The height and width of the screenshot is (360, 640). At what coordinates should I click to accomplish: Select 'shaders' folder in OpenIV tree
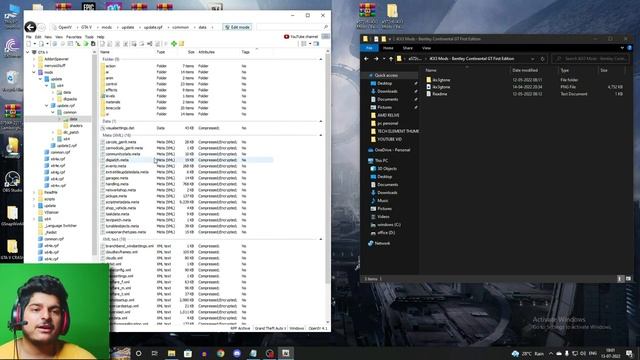point(73,126)
